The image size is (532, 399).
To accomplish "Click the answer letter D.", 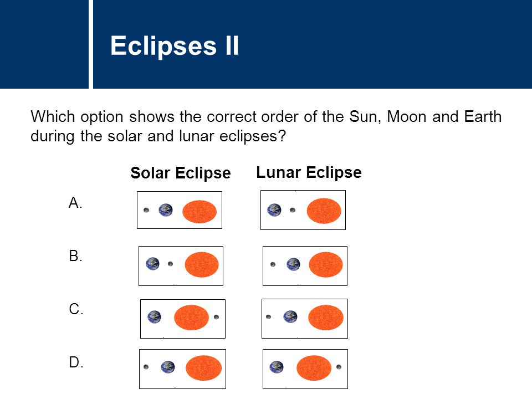I will (76, 362).
